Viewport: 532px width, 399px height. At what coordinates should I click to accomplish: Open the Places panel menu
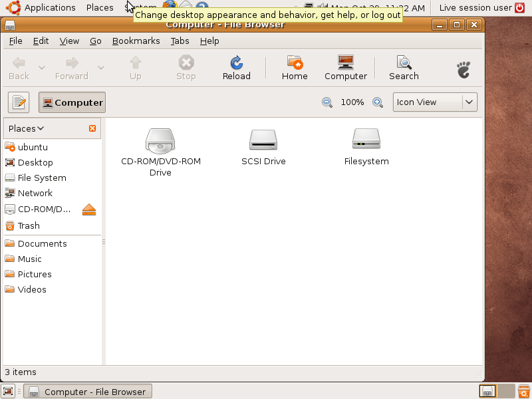pyautogui.click(x=100, y=7)
